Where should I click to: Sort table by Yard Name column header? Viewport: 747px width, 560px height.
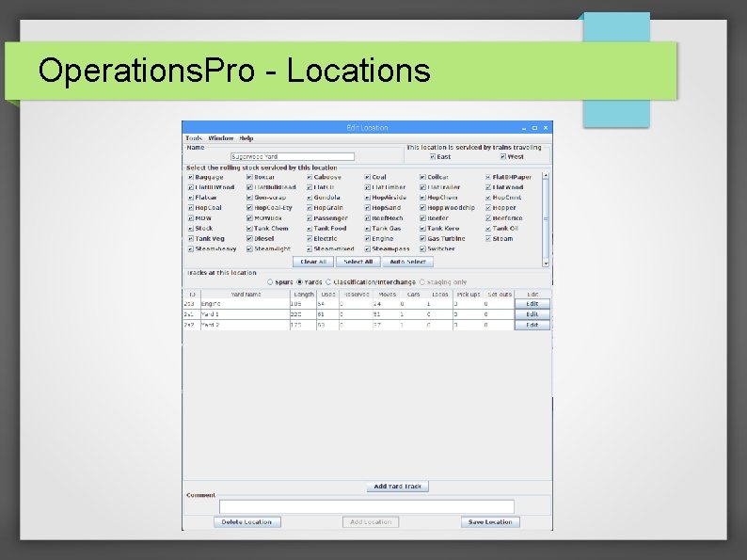pos(246,295)
